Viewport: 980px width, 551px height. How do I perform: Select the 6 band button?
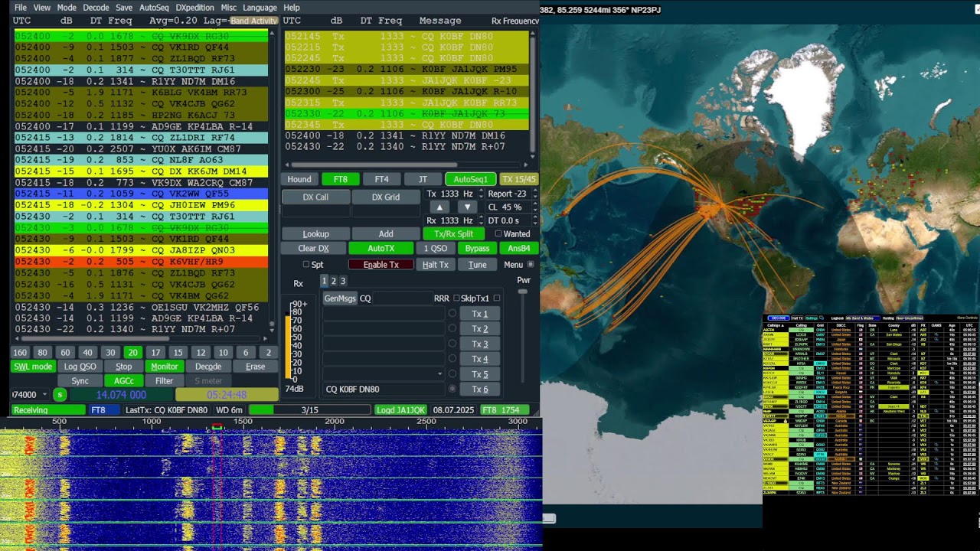[x=246, y=353]
